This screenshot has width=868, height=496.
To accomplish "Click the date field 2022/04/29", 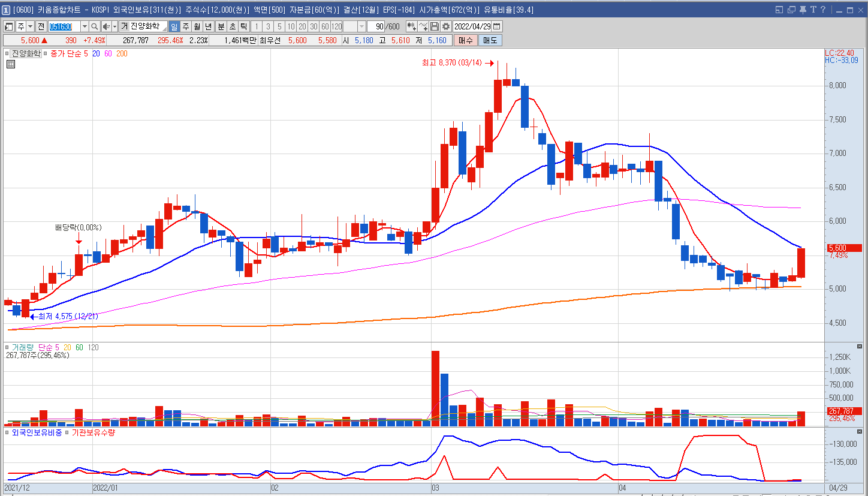I will point(472,26).
